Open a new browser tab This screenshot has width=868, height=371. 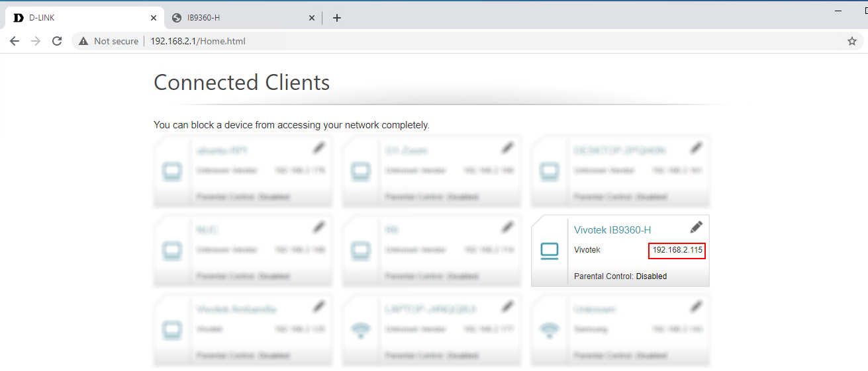[x=336, y=18]
